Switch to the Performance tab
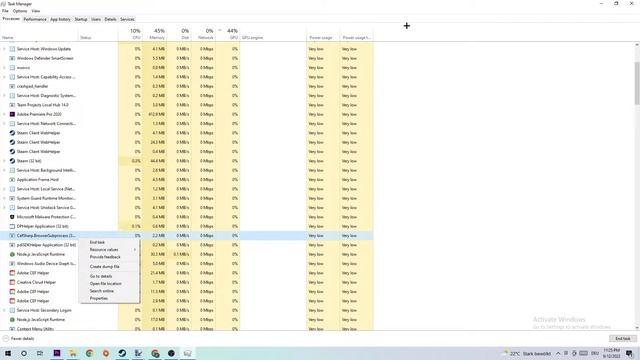 [35, 19]
